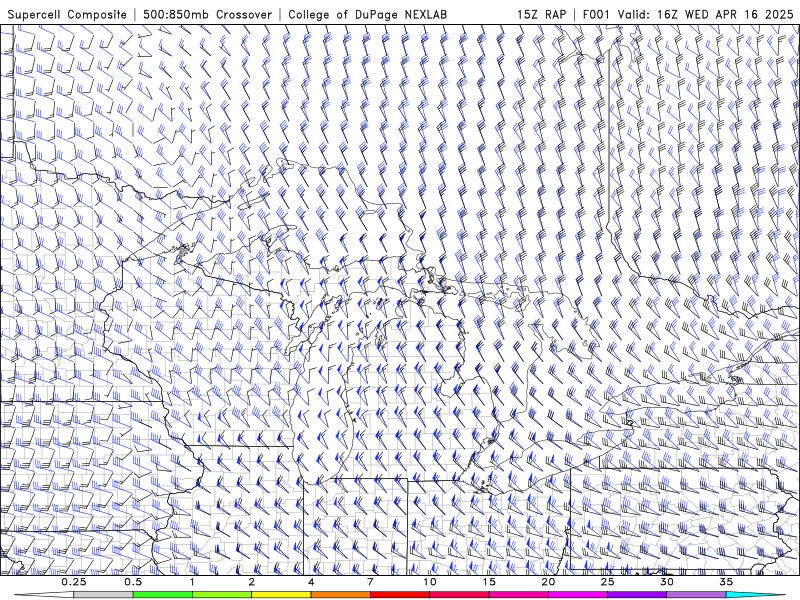Image resolution: width=800 pixels, height=600 pixels.
Task: Click the '15Z RAP' model run label
Action: [541, 14]
